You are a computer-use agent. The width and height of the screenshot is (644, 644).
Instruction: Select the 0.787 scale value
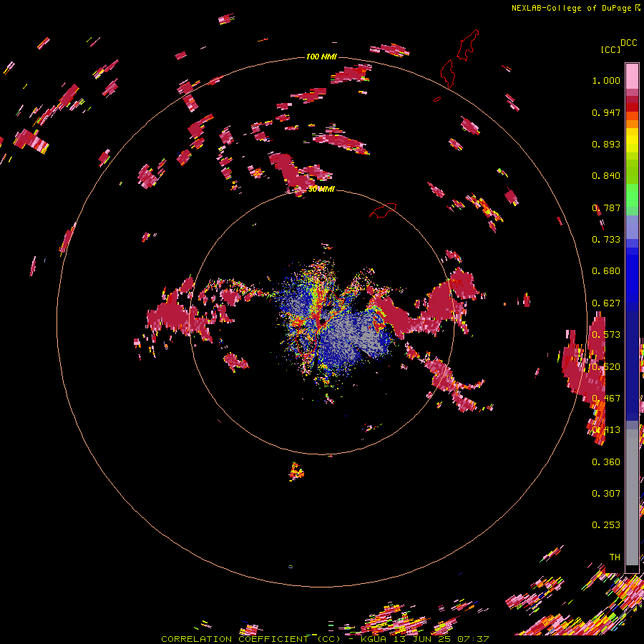click(x=606, y=208)
